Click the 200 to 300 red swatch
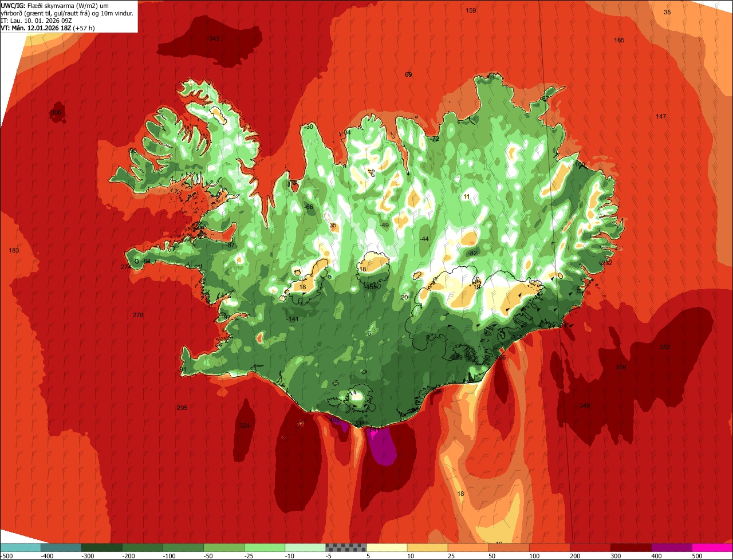 [x=590, y=547]
